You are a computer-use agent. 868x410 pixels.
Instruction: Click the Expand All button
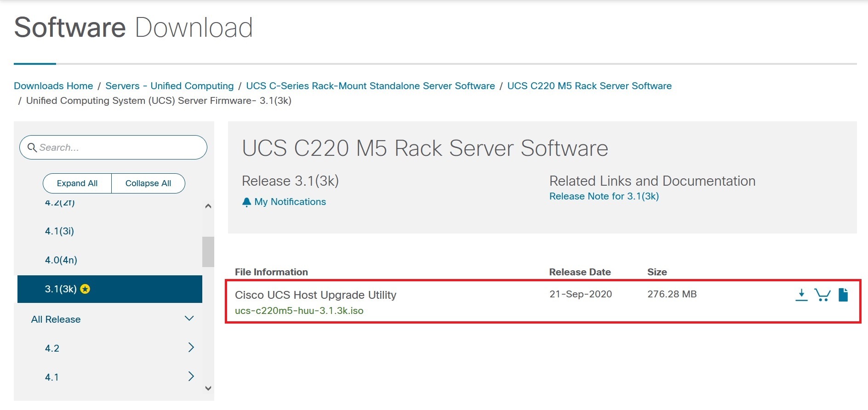tap(77, 183)
